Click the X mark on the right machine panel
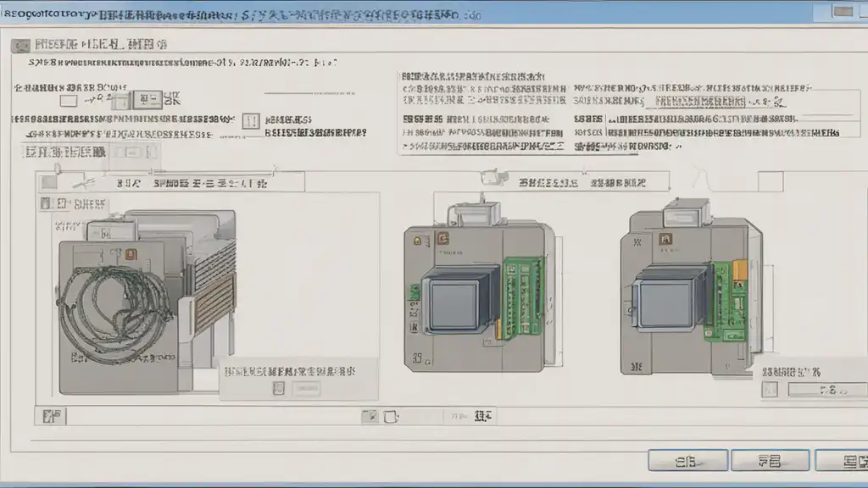The width and height of the screenshot is (868, 488). 637,242
